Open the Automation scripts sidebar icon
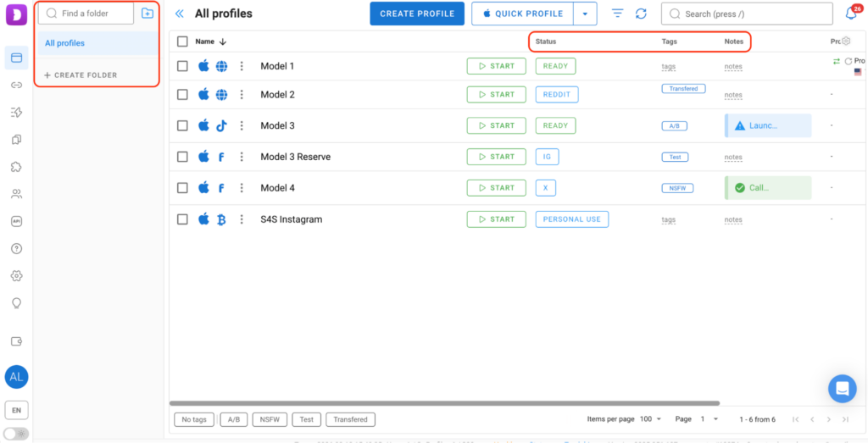Viewport: 868px width, 443px height. click(16, 113)
